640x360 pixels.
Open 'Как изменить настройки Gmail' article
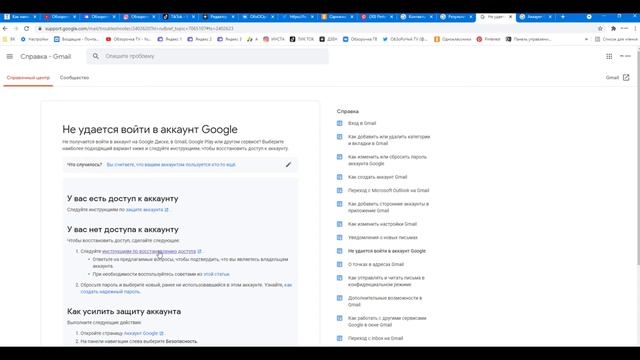click(x=382, y=224)
